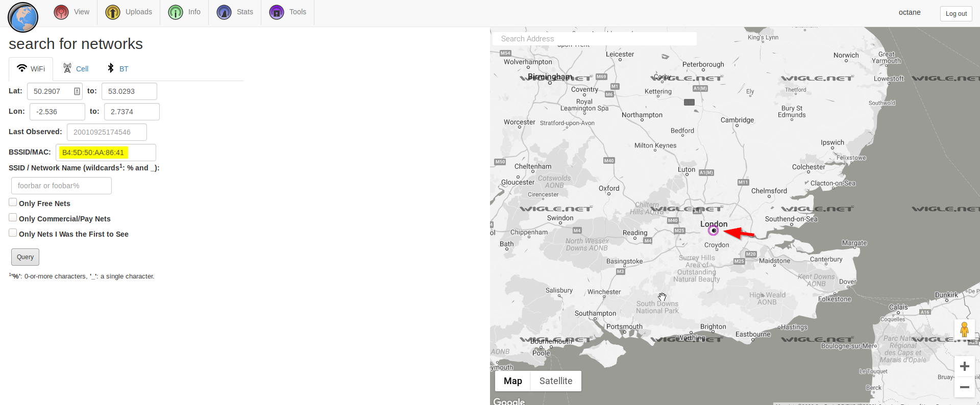Click the Log out button
Image resolution: width=980 pixels, height=405 pixels.
click(955, 14)
